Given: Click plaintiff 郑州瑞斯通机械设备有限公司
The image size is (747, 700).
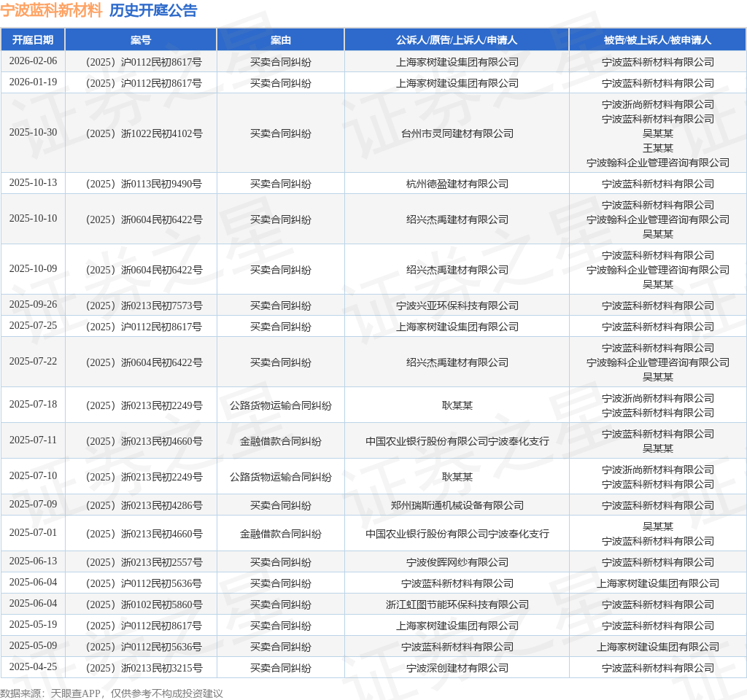Looking at the screenshot, I should pyautogui.click(x=457, y=505).
